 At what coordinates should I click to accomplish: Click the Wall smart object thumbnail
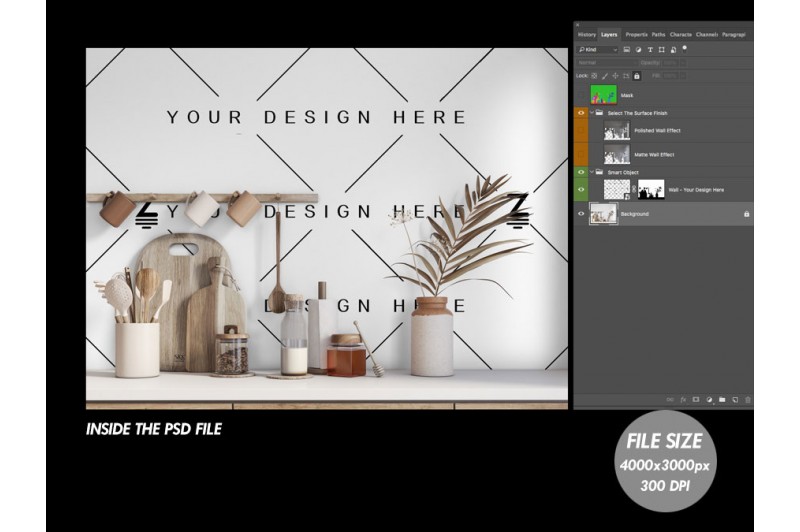(x=617, y=190)
